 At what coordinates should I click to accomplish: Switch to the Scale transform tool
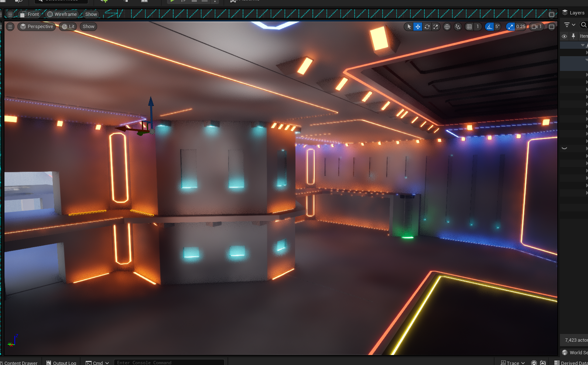[436, 27]
